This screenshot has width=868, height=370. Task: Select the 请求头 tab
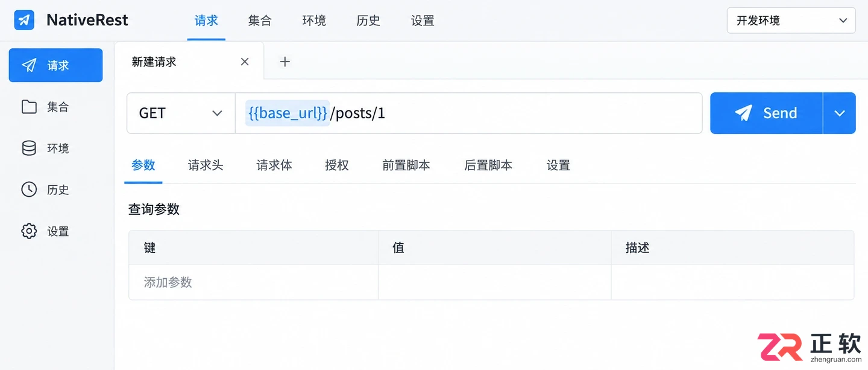tap(206, 165)
